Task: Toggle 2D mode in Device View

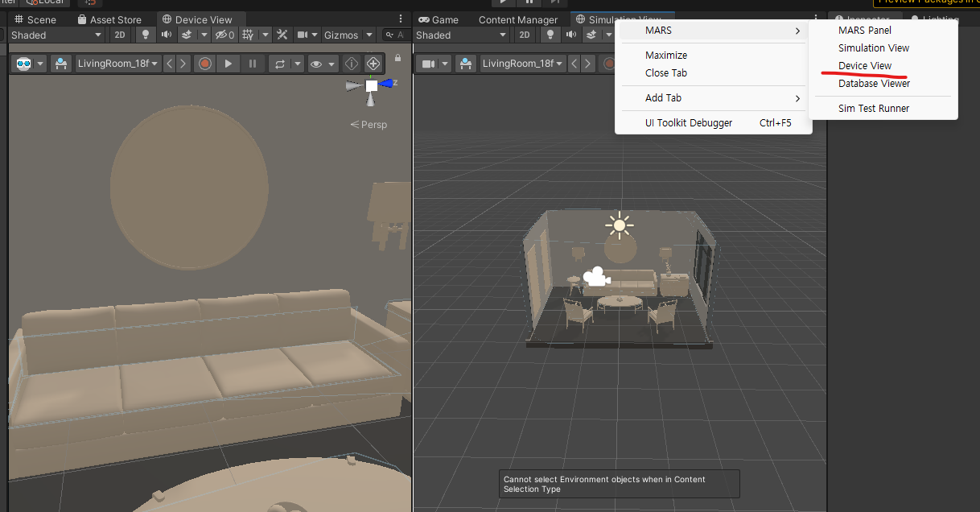Action: click(120, 35)
